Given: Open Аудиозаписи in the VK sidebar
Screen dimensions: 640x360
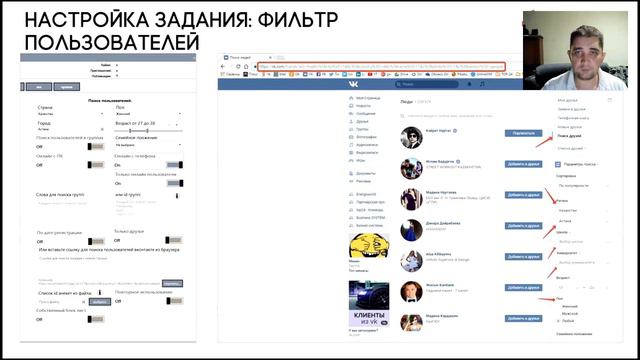Looking at the screenshot, I should click(363, 144).
